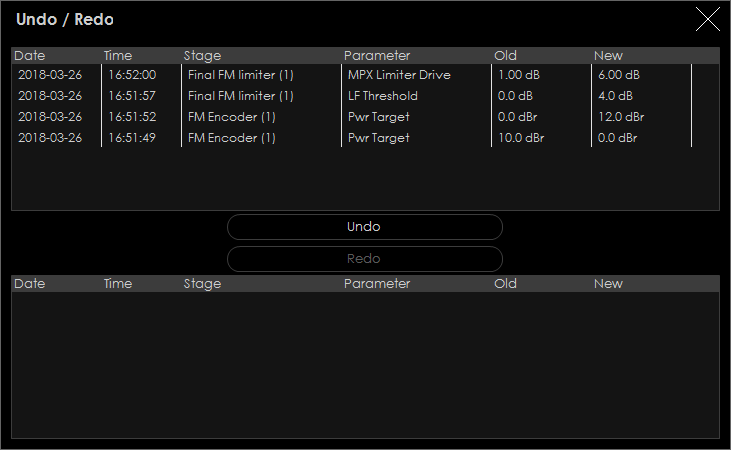
Task: Click the Old header in redo list
Action: tap(505, 284)
